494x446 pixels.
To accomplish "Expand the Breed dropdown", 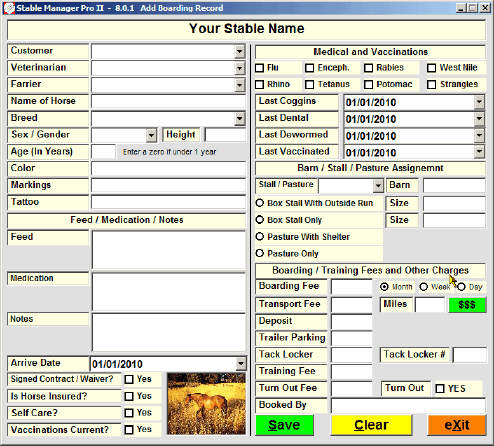I will pos(240,119).
